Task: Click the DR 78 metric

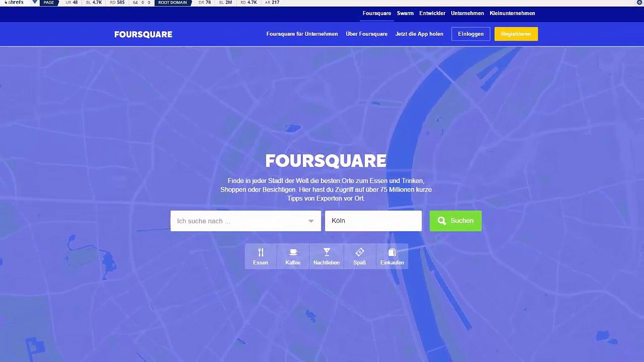Action: click(x=205, y=3)
